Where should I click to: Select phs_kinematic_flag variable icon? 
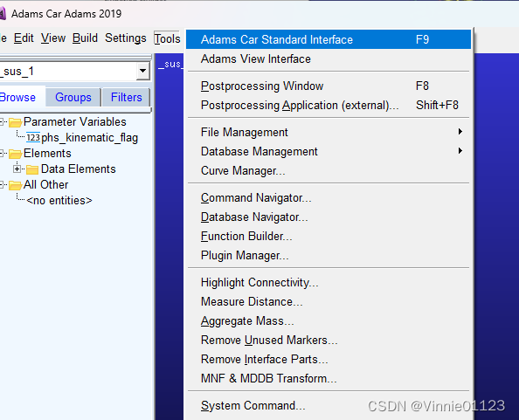coord(33,138)
